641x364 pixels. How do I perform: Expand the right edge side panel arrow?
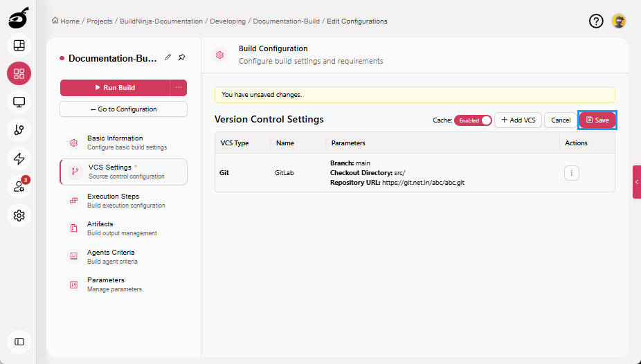[x=637, y=182]
